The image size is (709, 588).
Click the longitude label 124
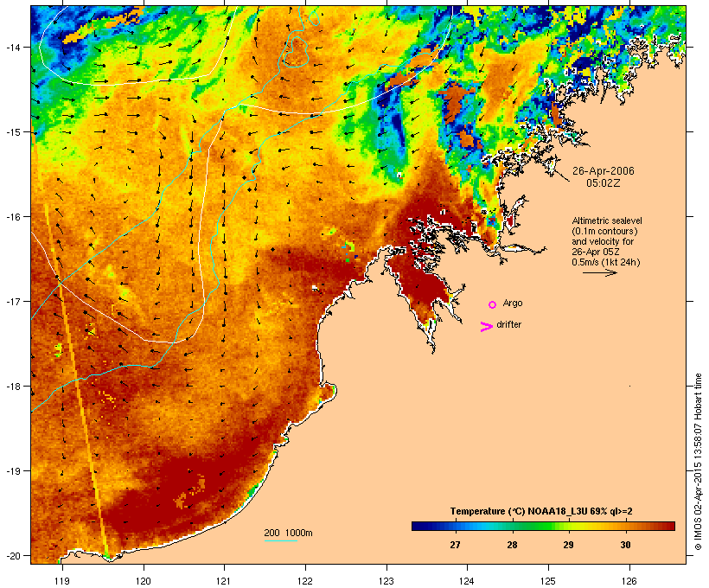coord(468,581)
